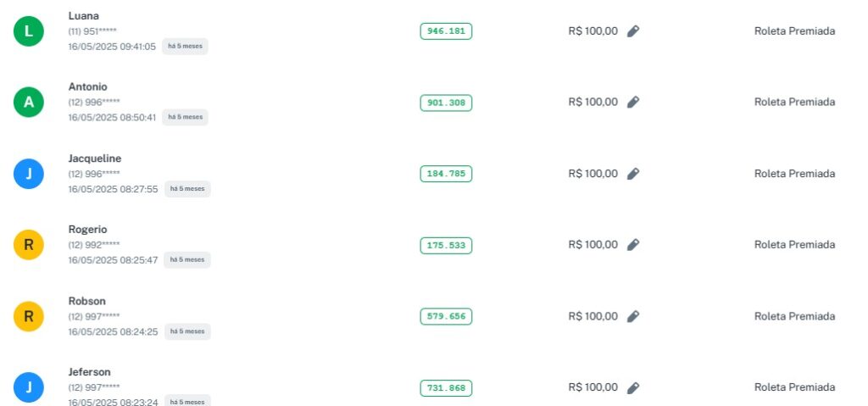Click the 'há 5 meses' tag under Antonio
The width and height of the screenshot is (868, 406).
pos(185,117)
